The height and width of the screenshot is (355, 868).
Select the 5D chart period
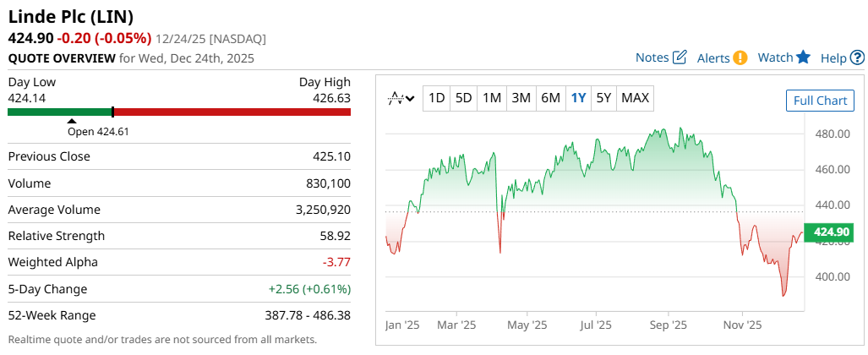click(463, 98)
